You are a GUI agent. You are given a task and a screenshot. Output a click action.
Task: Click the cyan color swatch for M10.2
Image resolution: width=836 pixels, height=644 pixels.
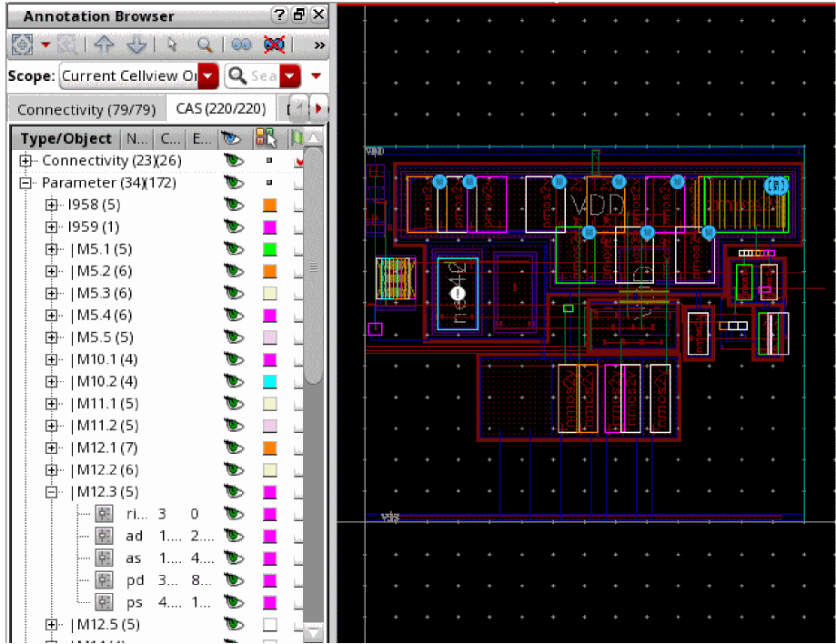pyautogui.click(x=269, y=382)
